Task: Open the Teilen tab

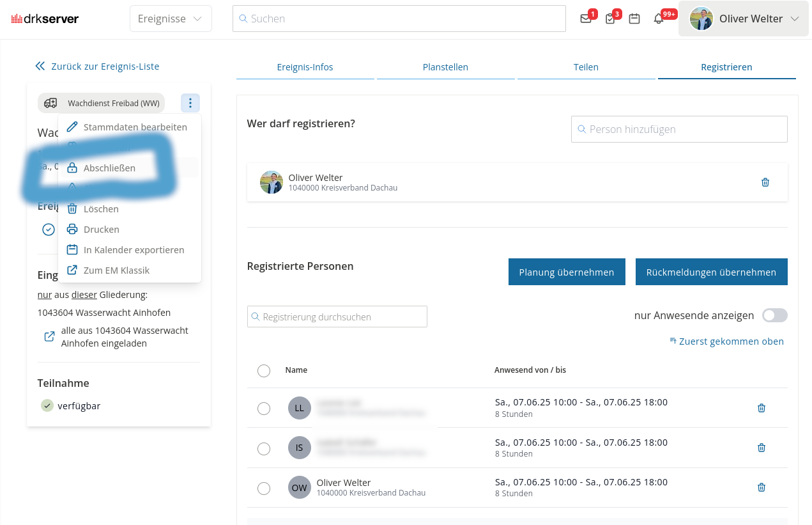Action: (586, 67)
